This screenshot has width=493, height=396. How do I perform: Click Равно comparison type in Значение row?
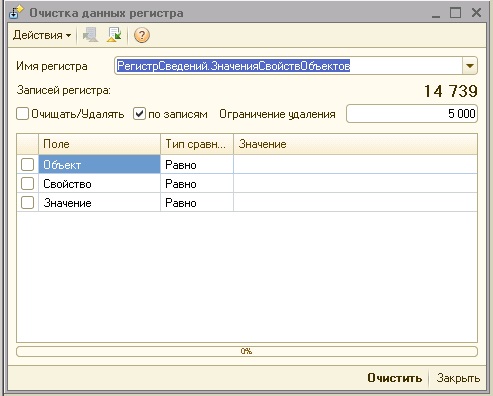pos(197,202)
